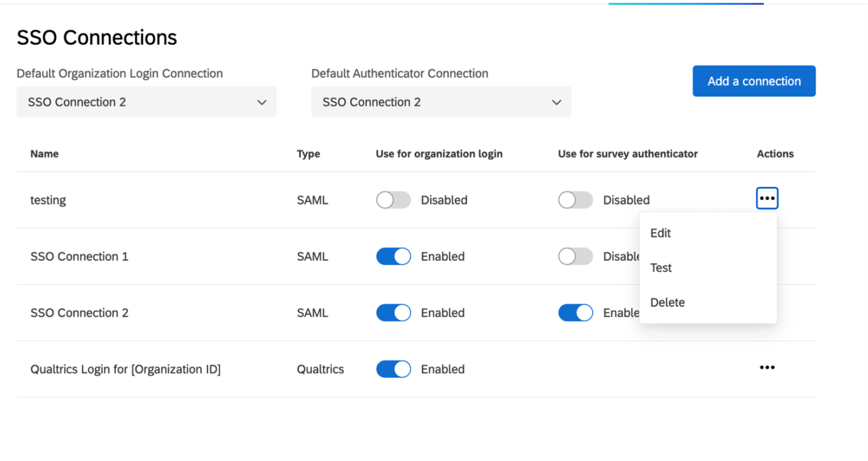Select Delete from the actions menu
Viewport: 868px width, 461px height.
coord(667,302)
